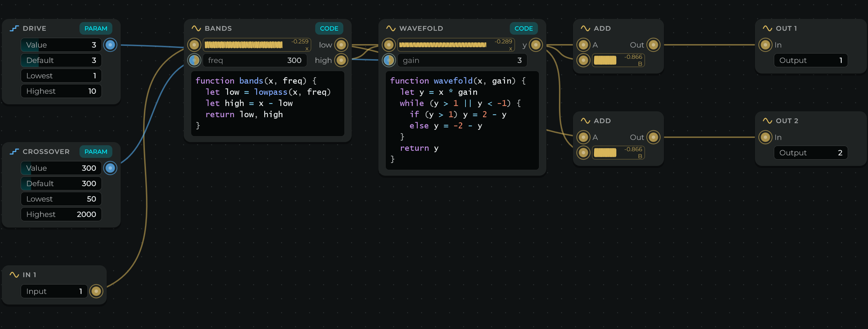Click the top ADD node's B input port
This screenshot has width=868, height=329.
point(583,60)
